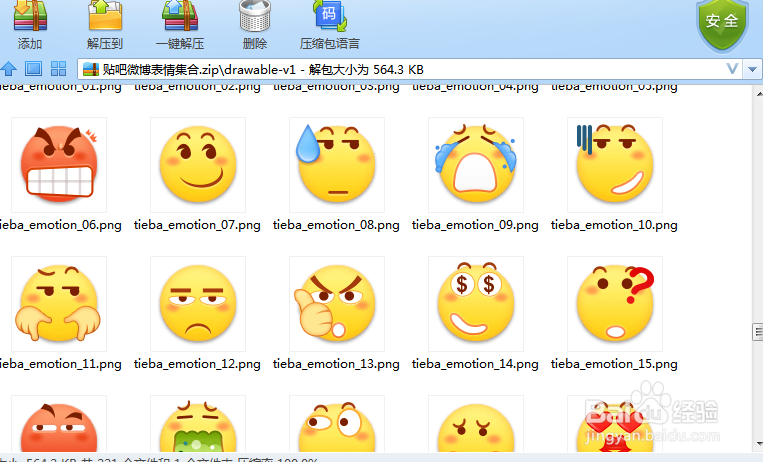Click the file name tieba_emotion_11.png
This screenshot has width=763, height=462.
[x=60, y=364]
